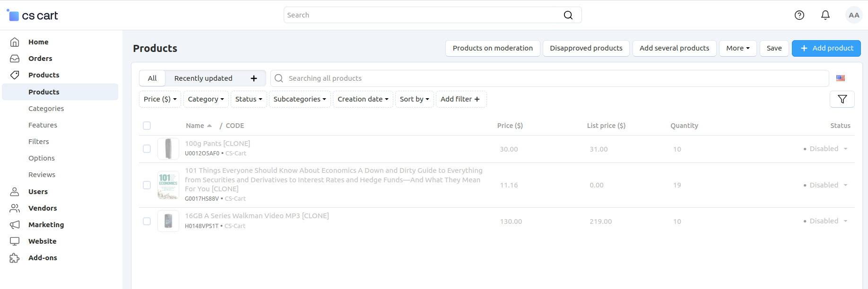Click the Products tag icon in sidebar
The image size is (868, 289).
click(15, 75)
